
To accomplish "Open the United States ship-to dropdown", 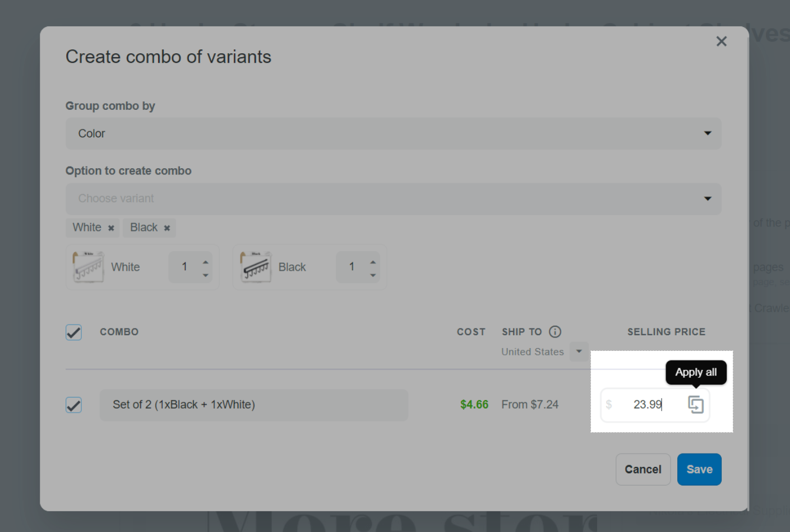I will (x=579, y=351).
